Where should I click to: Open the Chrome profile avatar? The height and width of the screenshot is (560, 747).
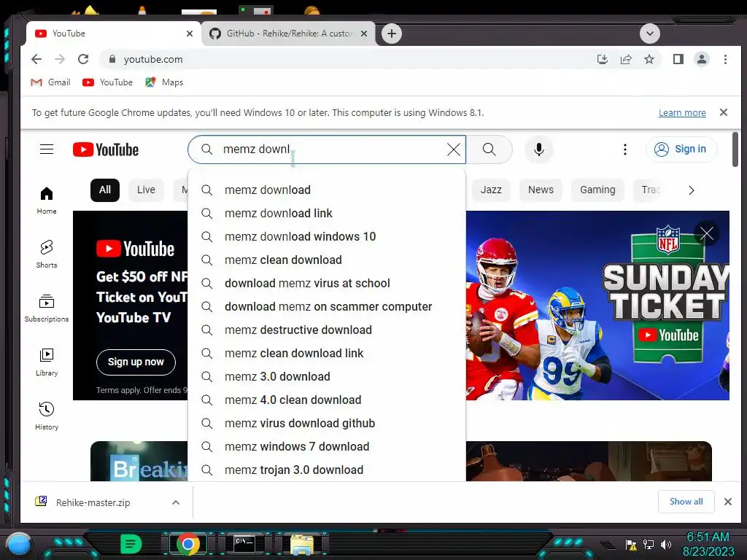[701, 59]
